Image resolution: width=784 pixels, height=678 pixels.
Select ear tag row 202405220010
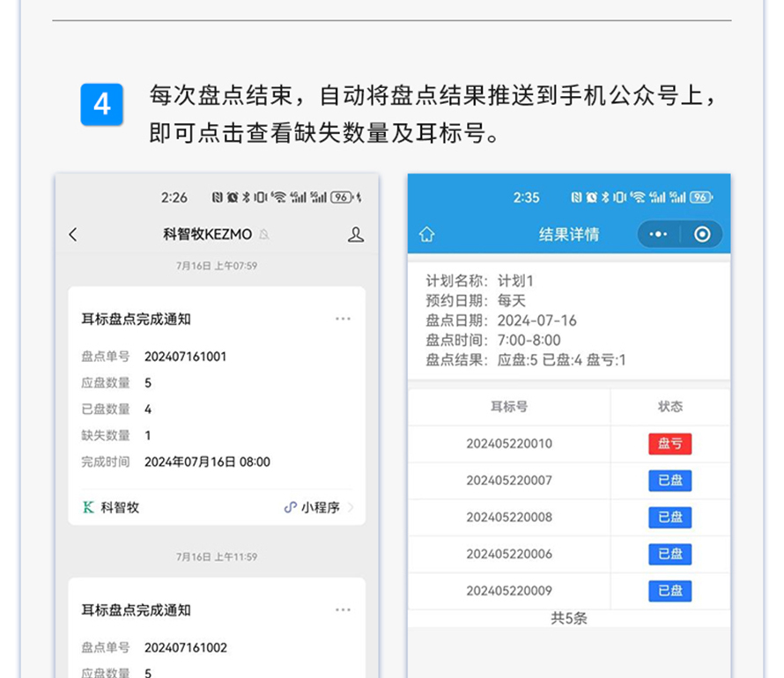[x=509, y=444]
